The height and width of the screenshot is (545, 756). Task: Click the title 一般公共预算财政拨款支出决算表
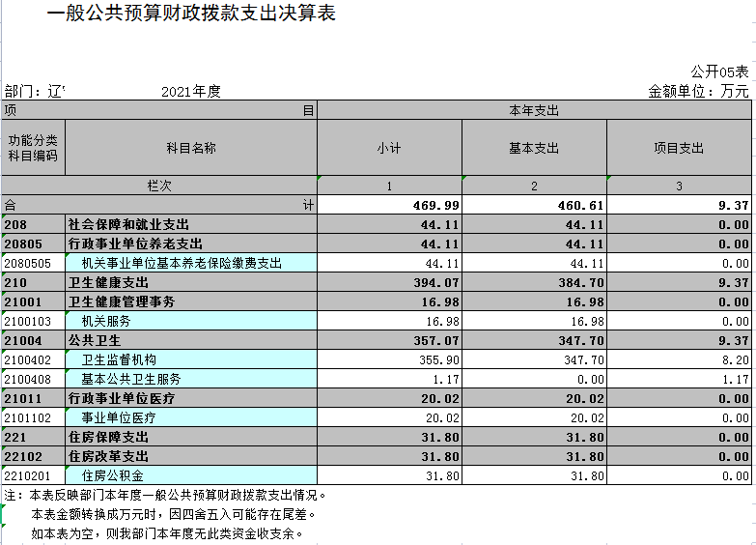tap(191, 13)
